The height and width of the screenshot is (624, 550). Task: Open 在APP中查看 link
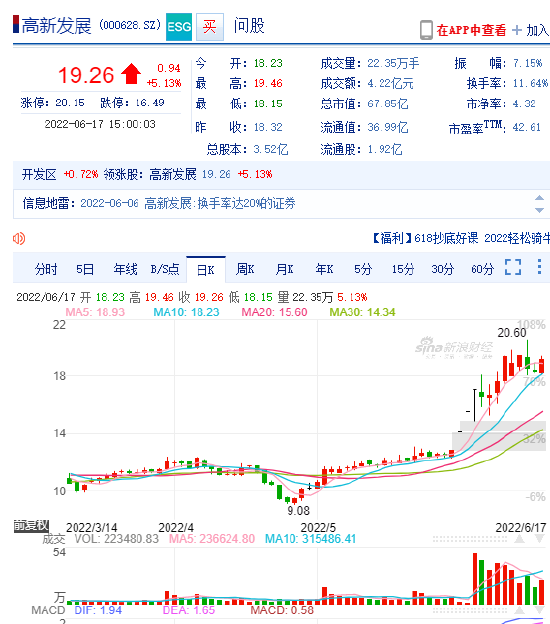click(x=471, y=30)
